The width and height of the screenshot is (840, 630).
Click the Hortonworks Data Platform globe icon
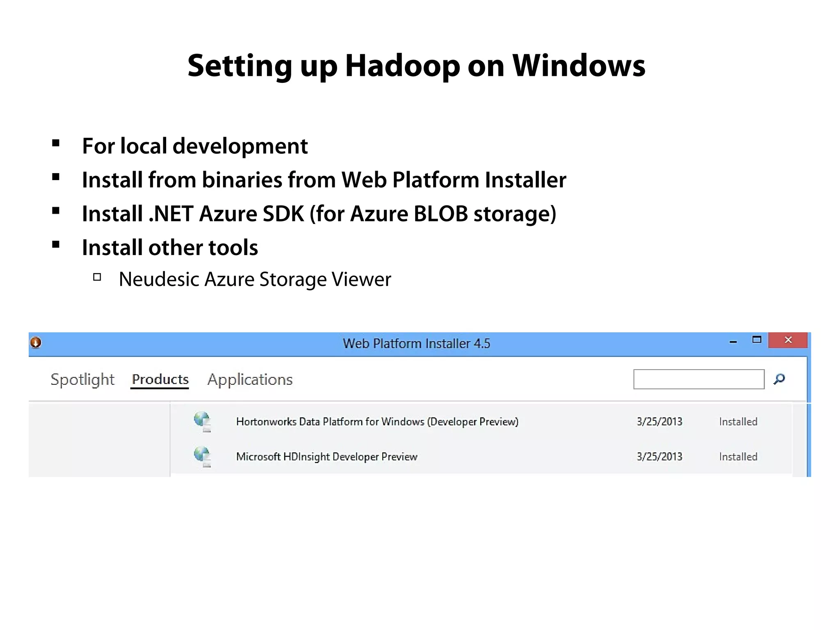click(203, 422)
